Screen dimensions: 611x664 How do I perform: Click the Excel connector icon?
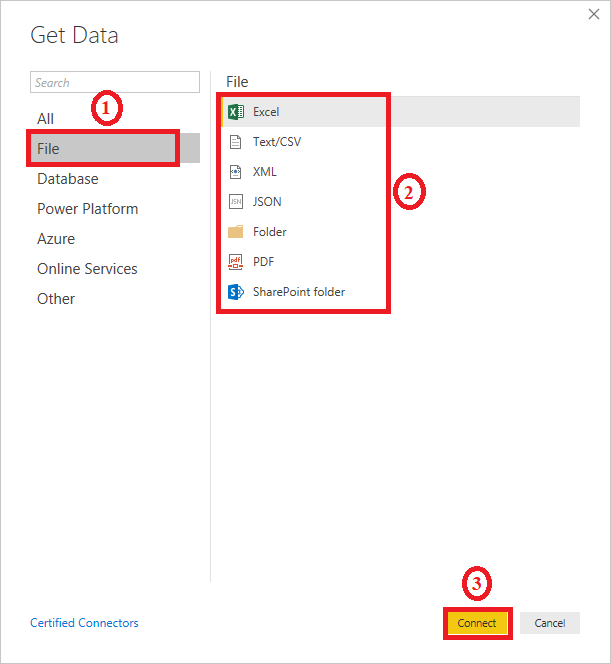235,112
